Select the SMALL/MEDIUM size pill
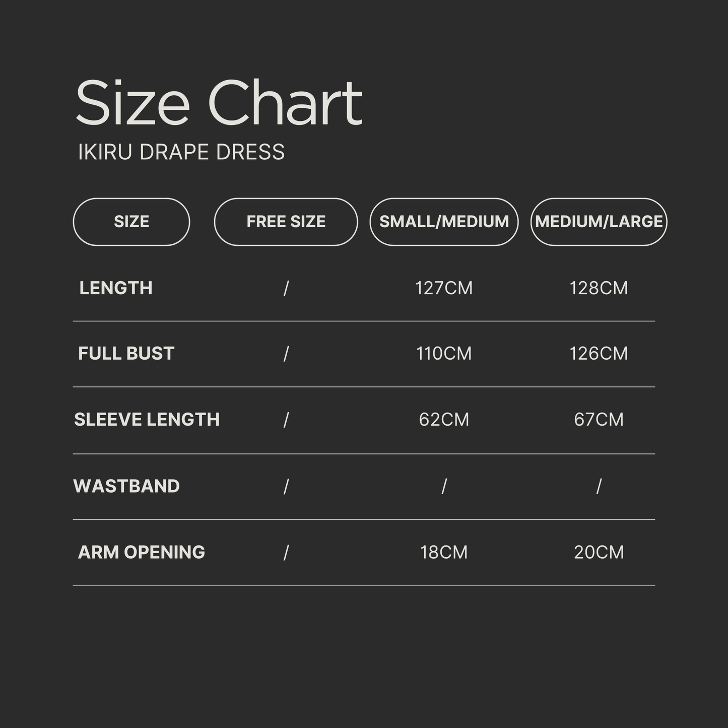Screen dimensions: 728x728 click(x=444, y=222)
